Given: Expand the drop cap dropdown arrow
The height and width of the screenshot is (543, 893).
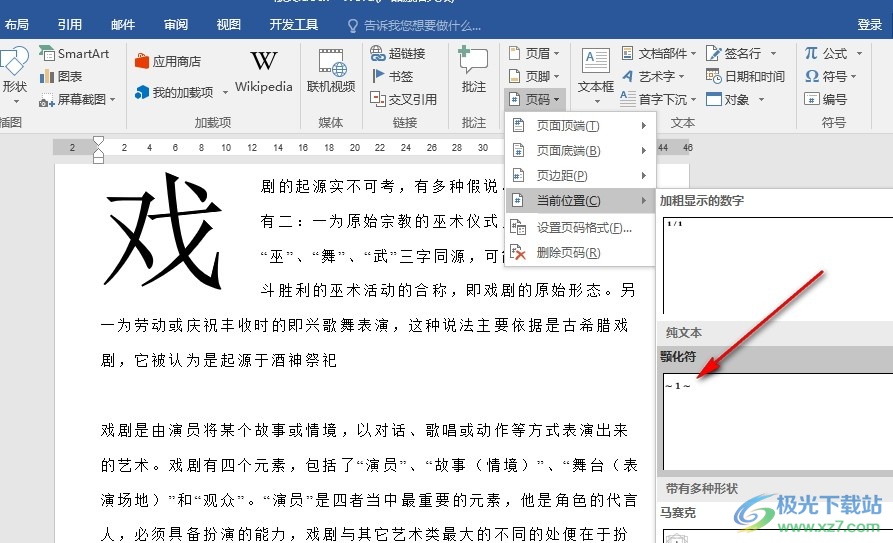Looking at the screenshot, I should 693,100.
